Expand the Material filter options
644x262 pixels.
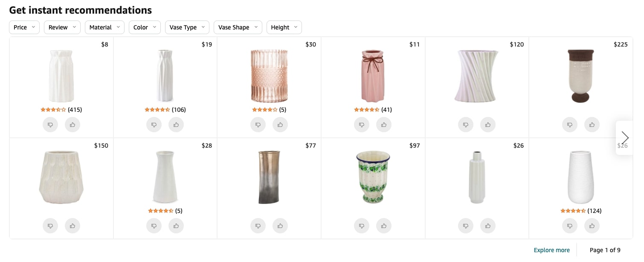(104, 27)
